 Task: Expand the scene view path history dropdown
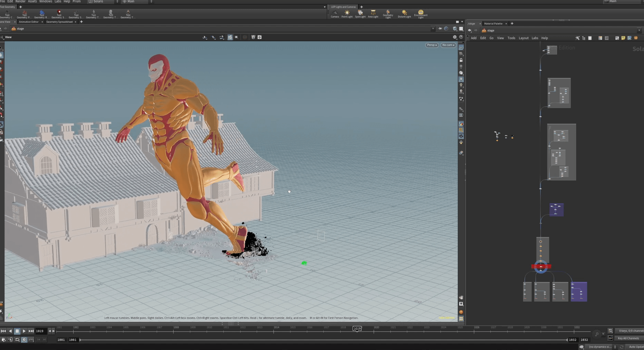coord(433,29)
